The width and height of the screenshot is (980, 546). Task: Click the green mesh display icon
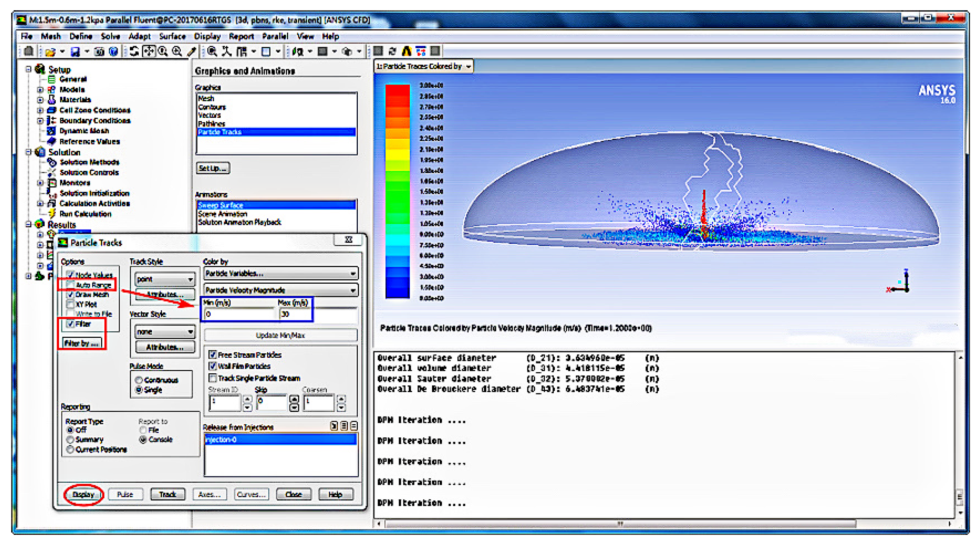pyautogui.click(x=298, y=51)
